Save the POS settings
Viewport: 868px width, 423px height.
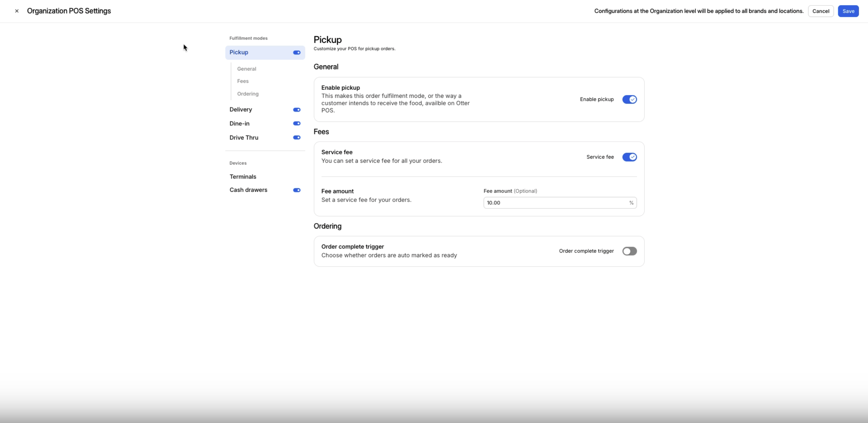848,11
